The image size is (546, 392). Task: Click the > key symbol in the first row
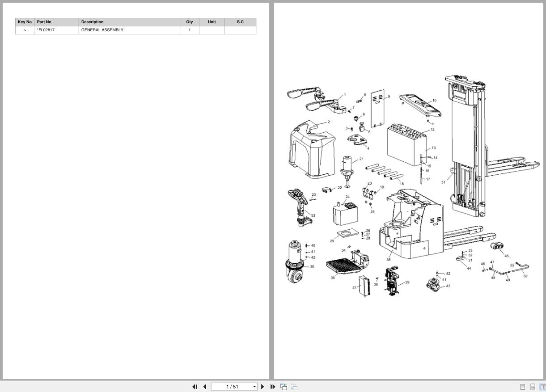tap(25, 30)
